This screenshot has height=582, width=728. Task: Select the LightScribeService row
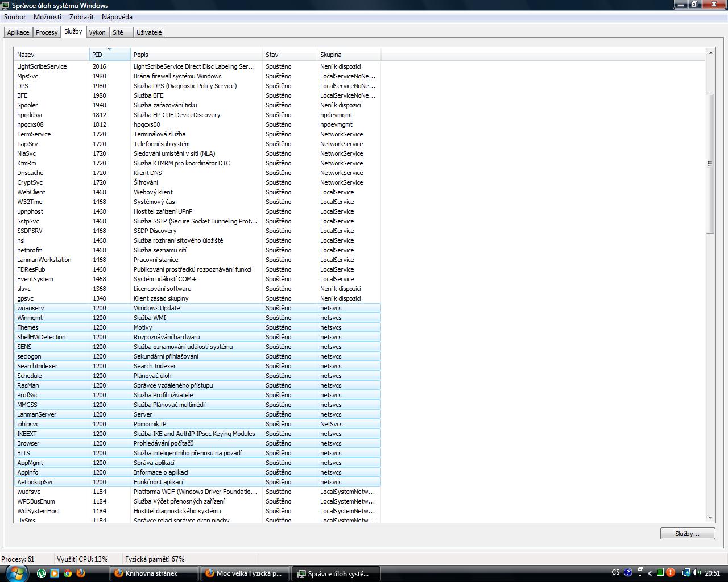[197, 66]
